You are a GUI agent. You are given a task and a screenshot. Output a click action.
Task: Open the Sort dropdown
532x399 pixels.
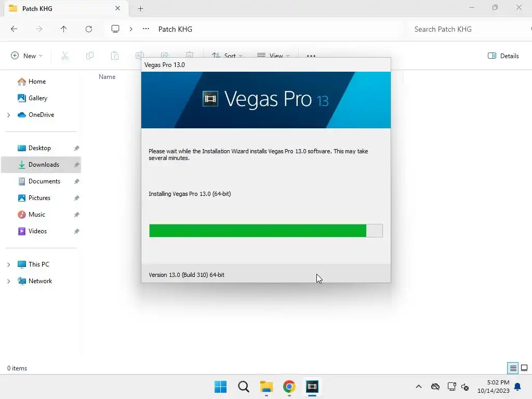pyautogui.click(x=227, y=55)
